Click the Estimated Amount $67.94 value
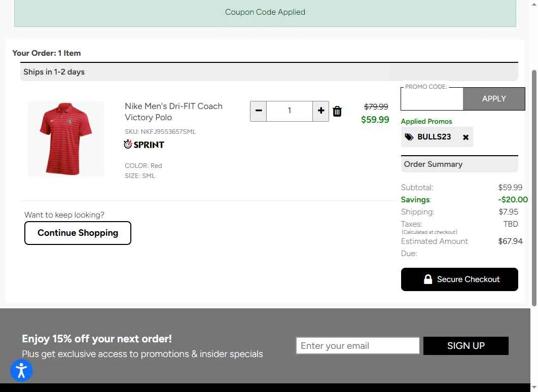Viewport: 538px width, 392px height. click(x=510, y=241)
